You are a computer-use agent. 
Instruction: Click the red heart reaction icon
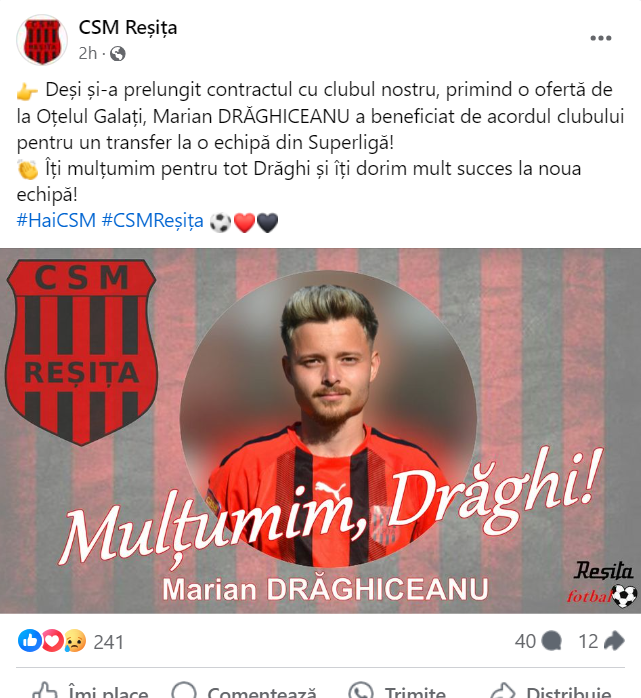point(53,641)
